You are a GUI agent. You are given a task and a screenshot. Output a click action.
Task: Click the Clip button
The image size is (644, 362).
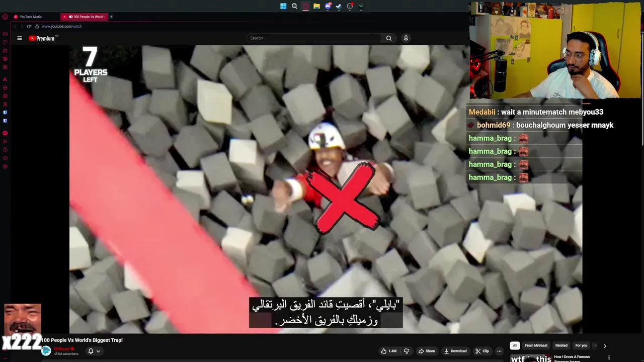482,351
